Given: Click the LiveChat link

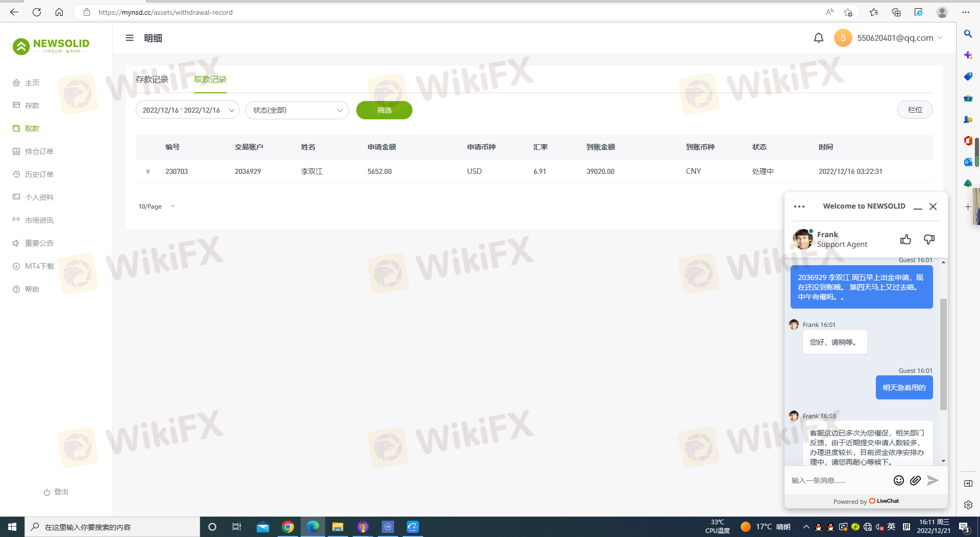Looking at the screenshot, I should click(x=885, y=501).
